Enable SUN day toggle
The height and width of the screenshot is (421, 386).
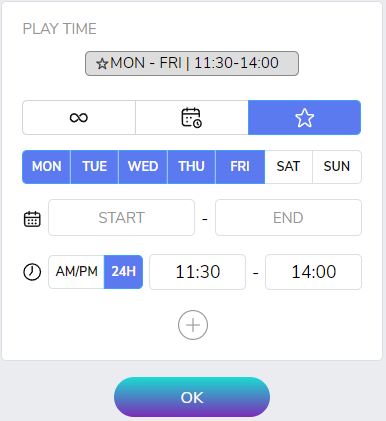click(337, 167)
